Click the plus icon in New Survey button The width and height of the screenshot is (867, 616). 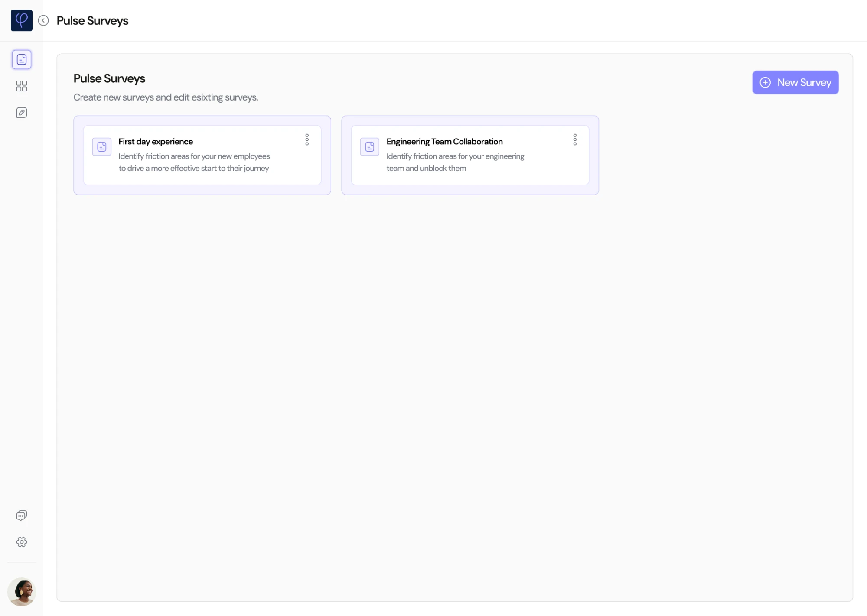pos(765,82)
